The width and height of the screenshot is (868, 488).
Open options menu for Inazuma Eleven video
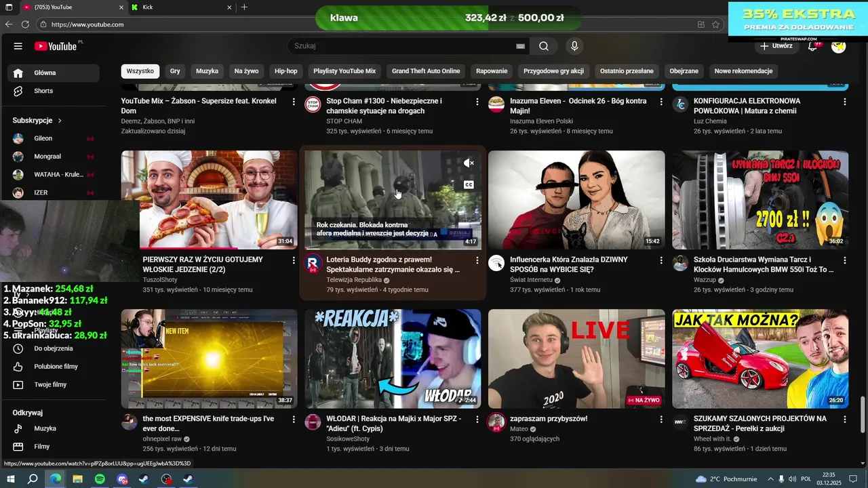point(661,102)
